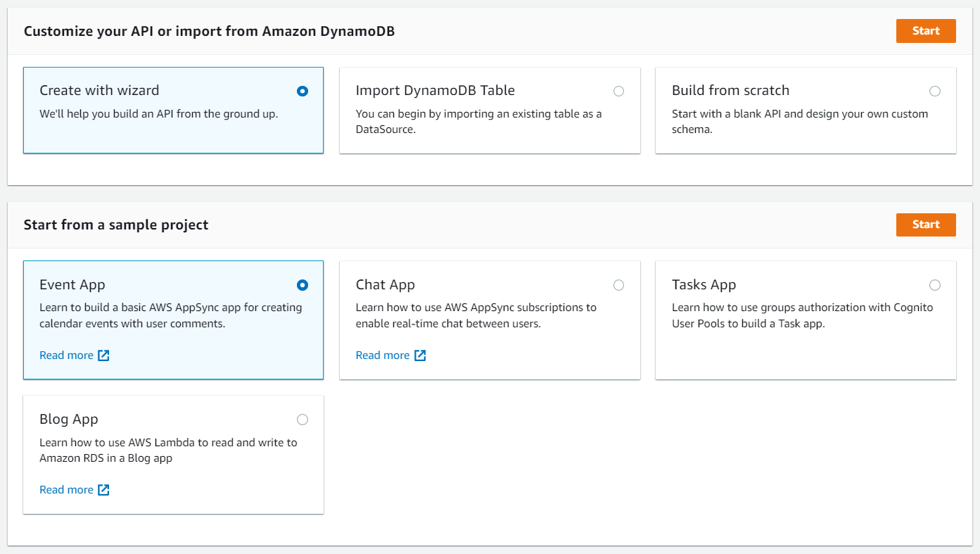Click the description about AWS AppSync subscriptions
The height and width of the screenshot is (554, 980).
[476, 316]
